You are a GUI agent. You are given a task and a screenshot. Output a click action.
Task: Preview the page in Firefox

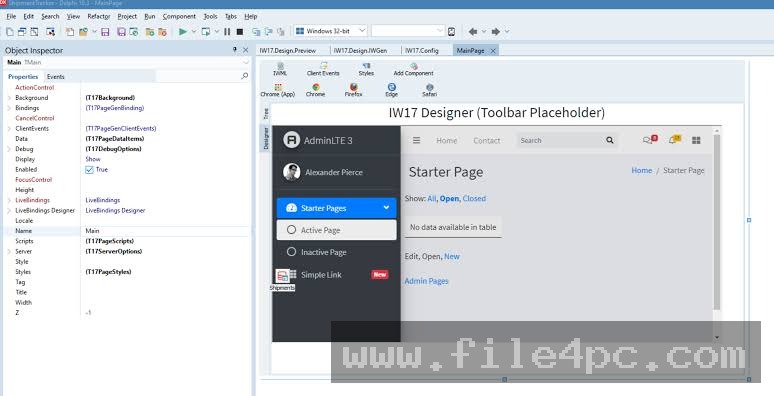[353, 90]
